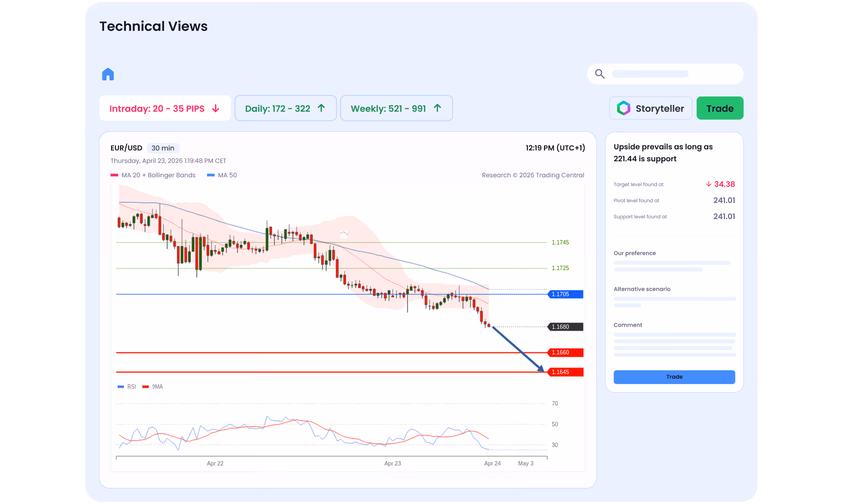Toggle the 9MA legend entry

152,387
